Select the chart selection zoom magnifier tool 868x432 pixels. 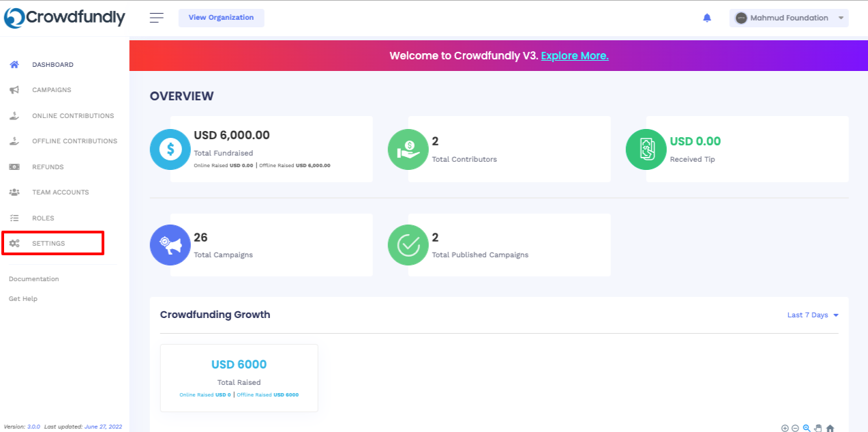pos(807,428)
